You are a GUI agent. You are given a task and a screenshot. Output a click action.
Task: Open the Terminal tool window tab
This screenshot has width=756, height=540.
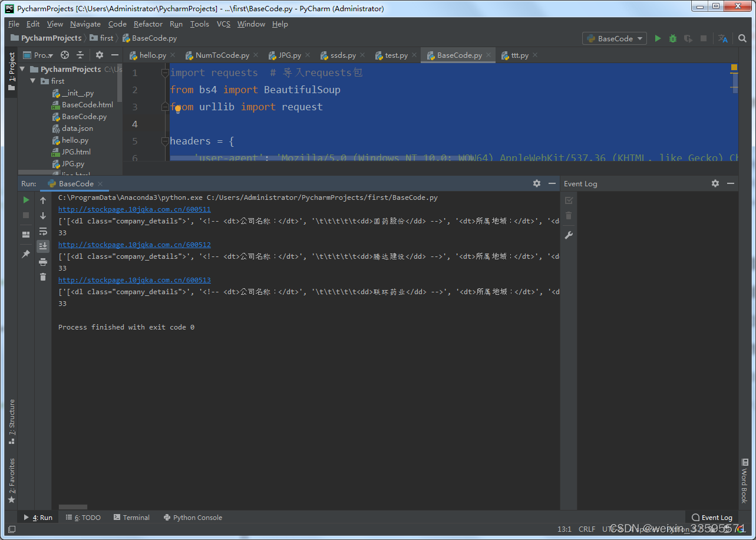tap(131, 518)
